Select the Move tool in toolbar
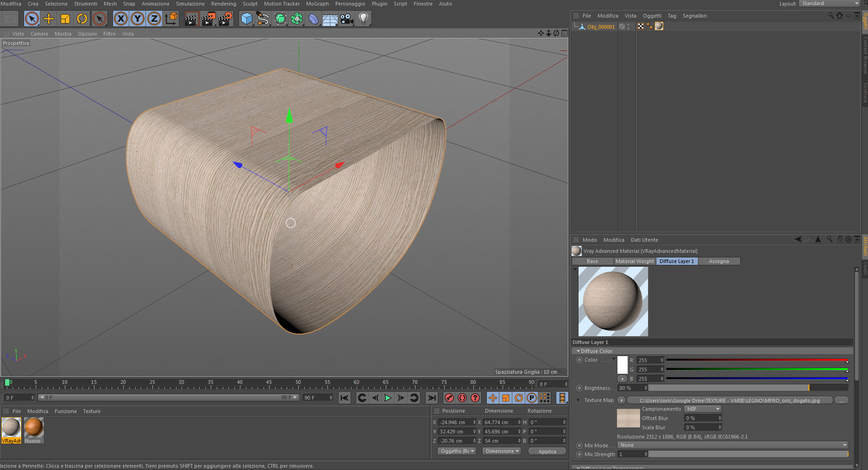The width and height of the screenshot is (868, 470). [48, 19]
